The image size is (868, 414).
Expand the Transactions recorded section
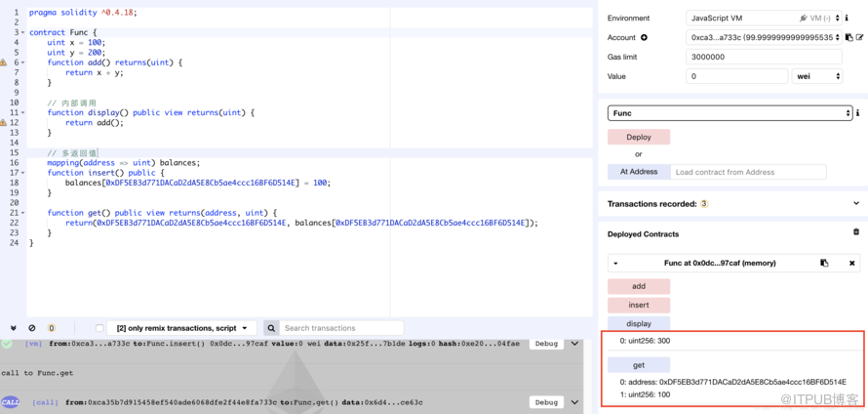[856, 204]
